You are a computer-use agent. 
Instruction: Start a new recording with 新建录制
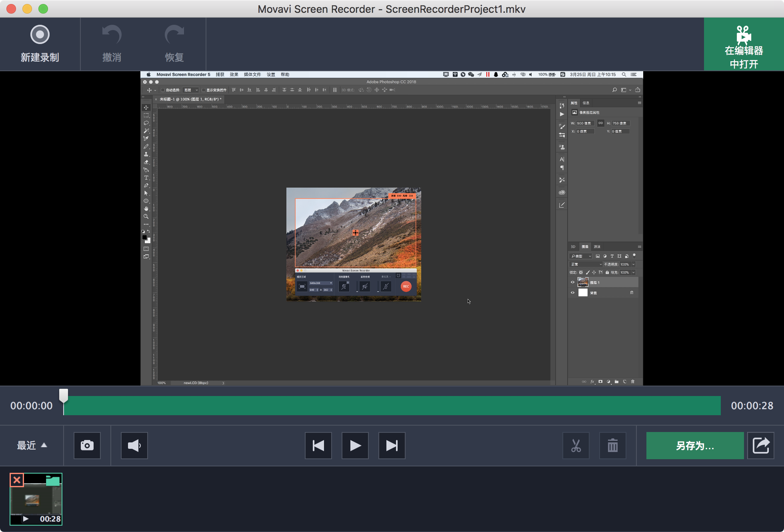(x=40, y=44)
